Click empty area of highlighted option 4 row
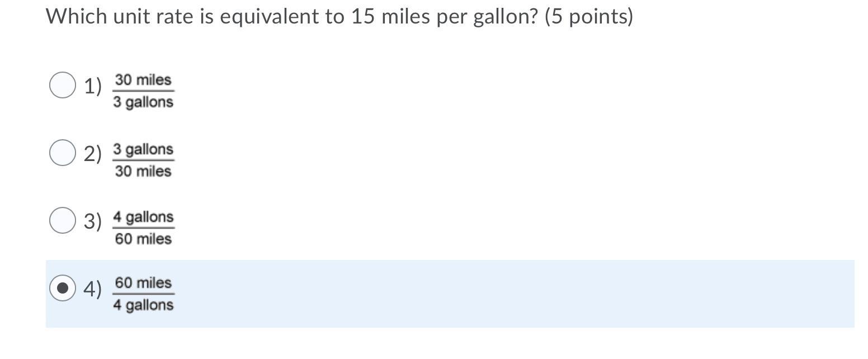This screenshot has width=868, height=359. pyautogui.click(x=503, y=294)
